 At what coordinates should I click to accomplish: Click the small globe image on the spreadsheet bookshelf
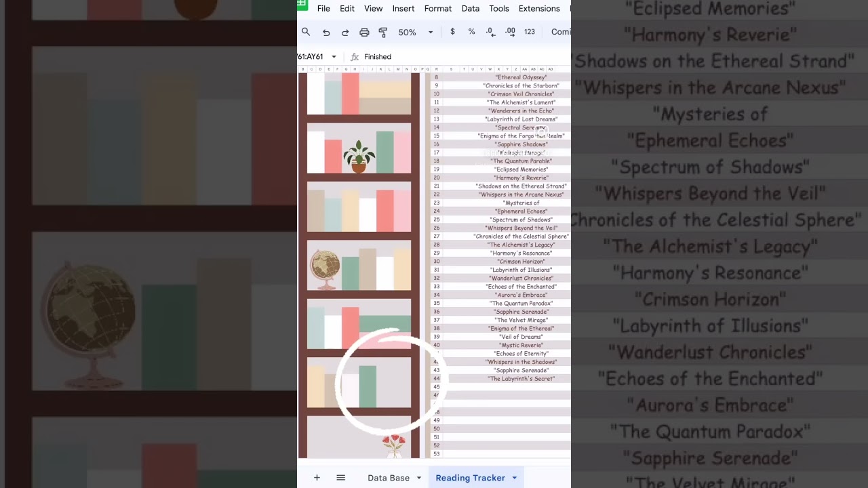[325, 270]
